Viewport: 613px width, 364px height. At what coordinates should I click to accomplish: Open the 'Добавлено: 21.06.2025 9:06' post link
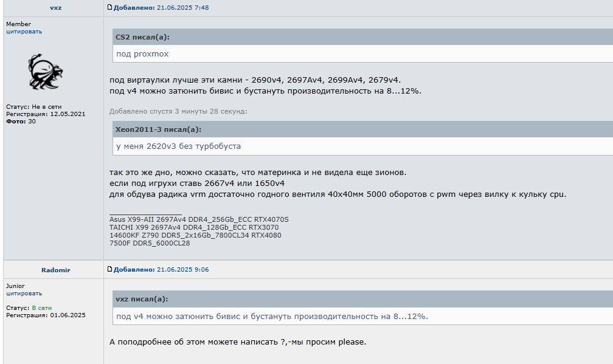[x=161, y=269]
